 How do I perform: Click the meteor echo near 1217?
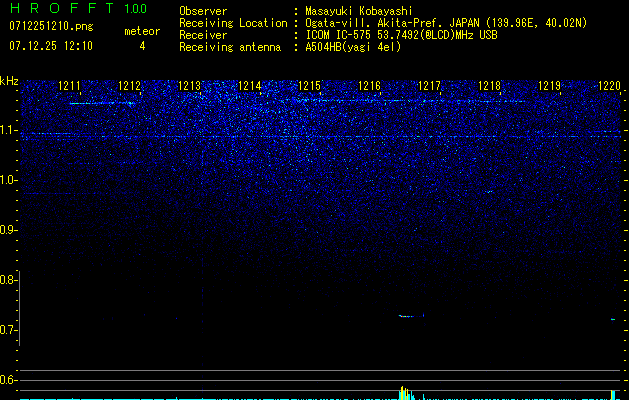point(411,316)
